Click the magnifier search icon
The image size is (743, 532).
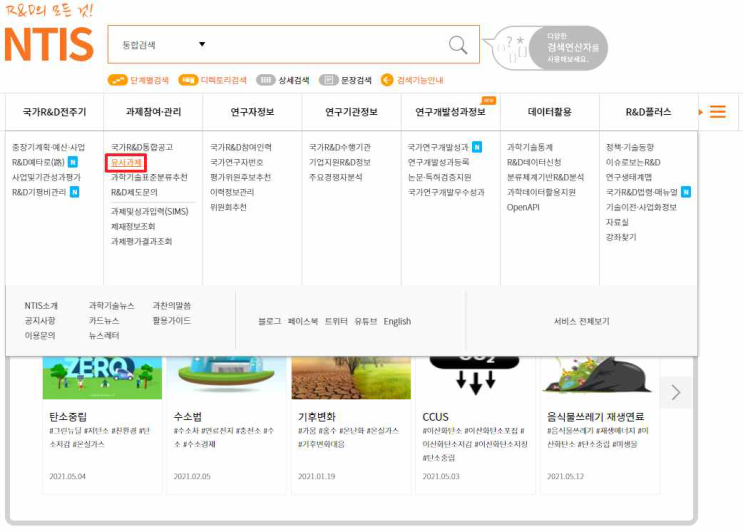point(458,45)
